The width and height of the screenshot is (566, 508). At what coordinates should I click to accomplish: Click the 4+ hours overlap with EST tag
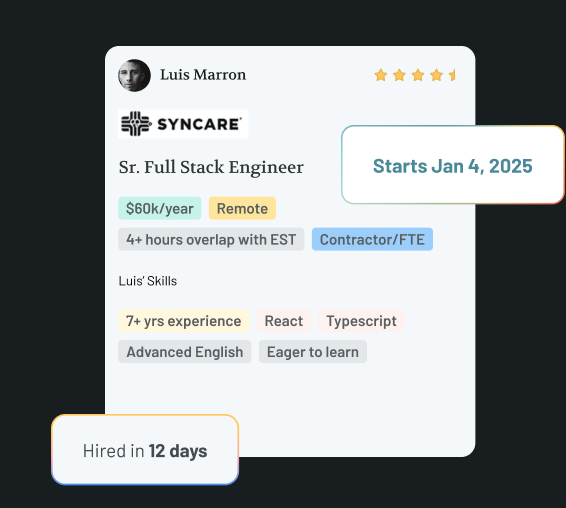[211, 239]
